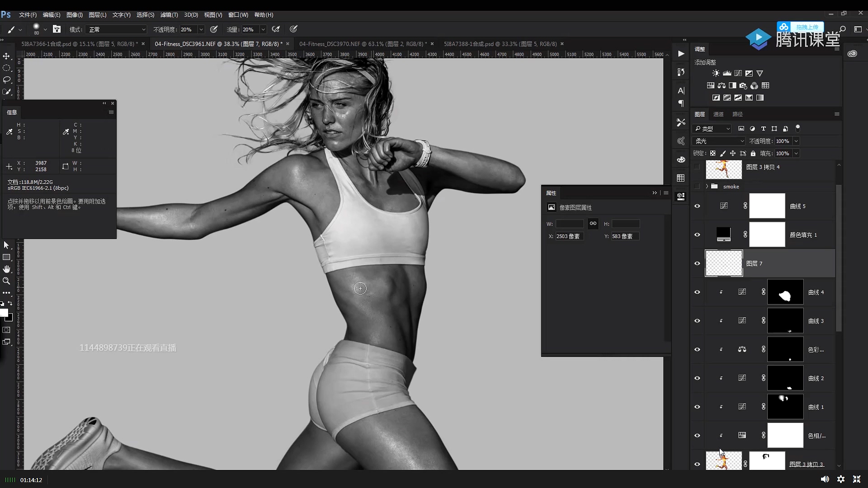
Task: Switch to 5I8A7388-1合成.psd document tab
Action: 500,44
